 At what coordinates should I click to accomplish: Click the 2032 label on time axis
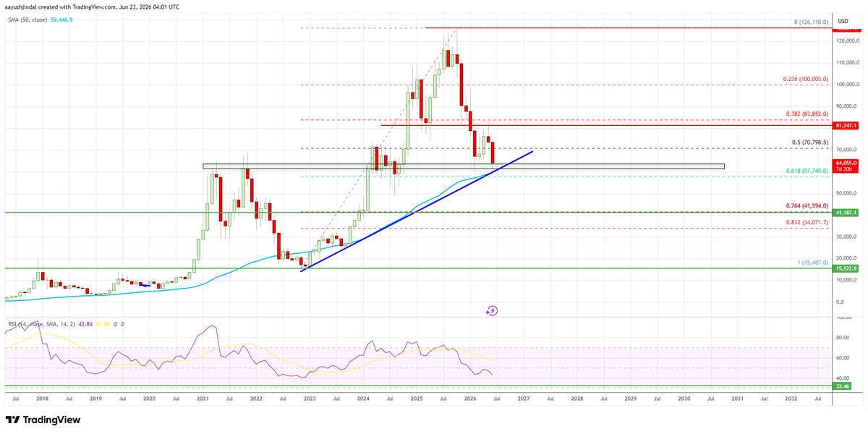tap(791, 399)
